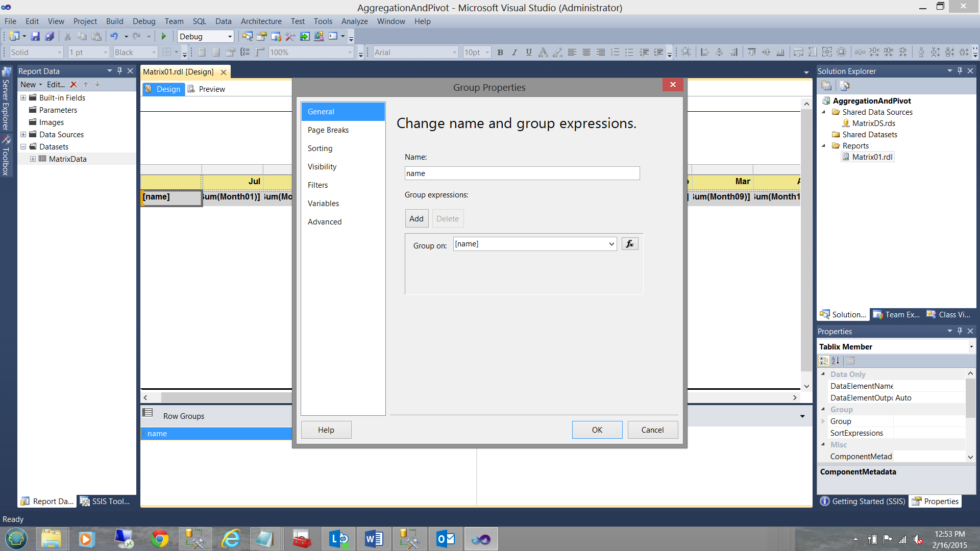Click the expression fx button
Screen dimensions: 980x551
click(630, 244)
